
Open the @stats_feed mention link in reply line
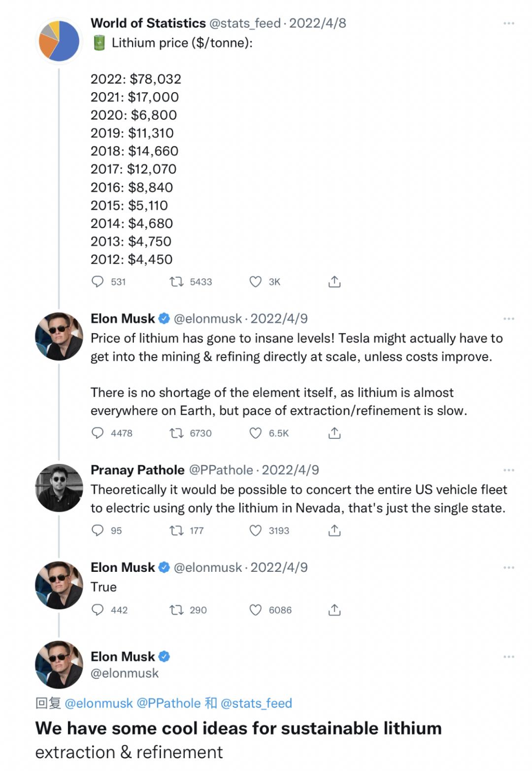coord(256,703)
